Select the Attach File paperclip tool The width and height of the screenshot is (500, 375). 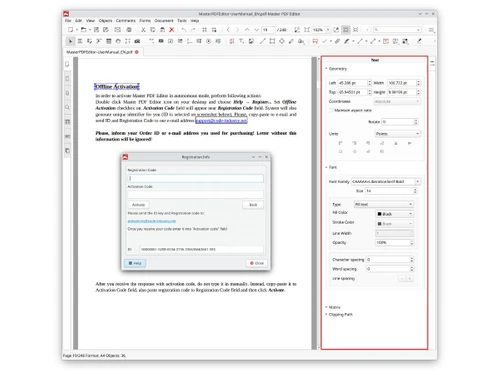(337, 41)
